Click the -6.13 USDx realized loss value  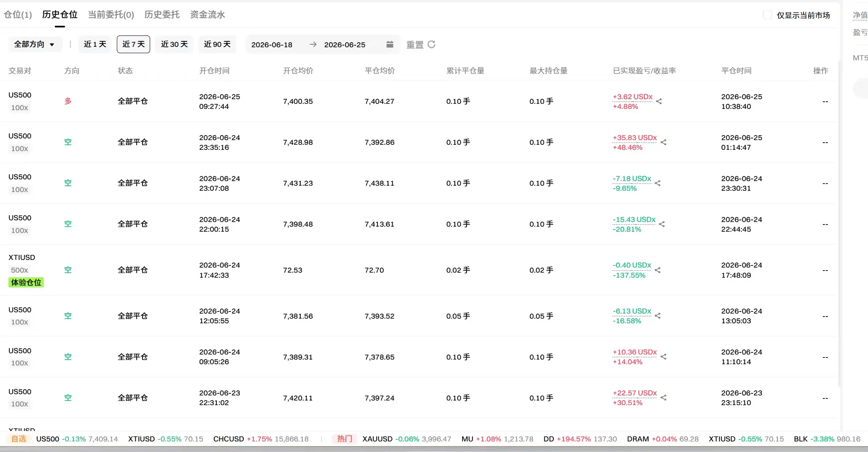tap(632, 311)
